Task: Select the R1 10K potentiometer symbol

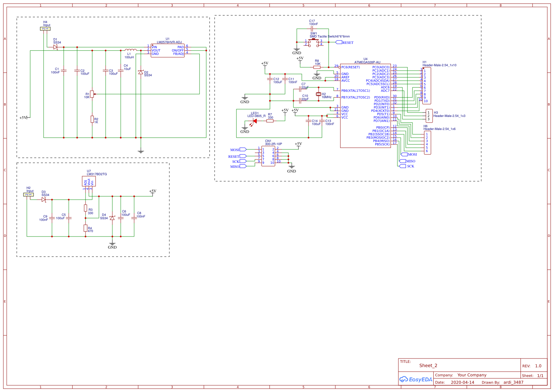Action: pyautogui.click(x=92, y=94)
